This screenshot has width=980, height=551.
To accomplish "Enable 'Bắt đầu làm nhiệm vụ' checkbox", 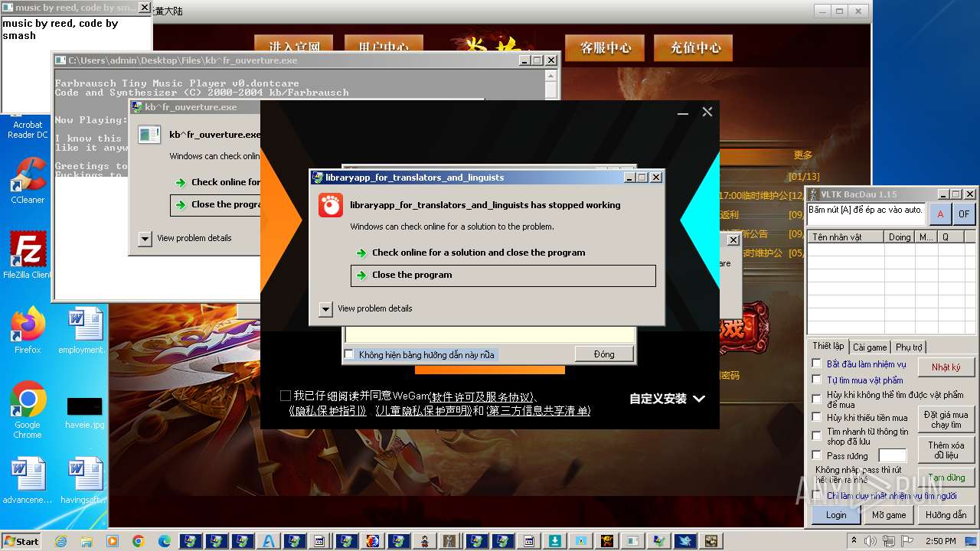I will [817, 364].
